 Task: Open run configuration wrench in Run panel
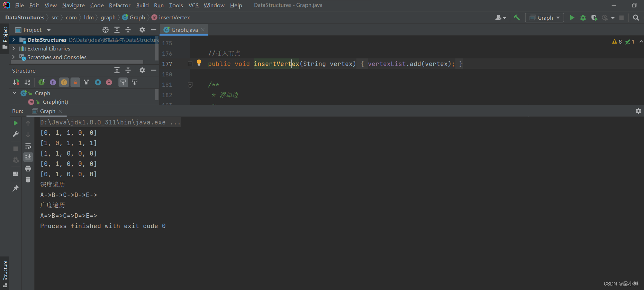pyautogui.click(x=16, y=134)
